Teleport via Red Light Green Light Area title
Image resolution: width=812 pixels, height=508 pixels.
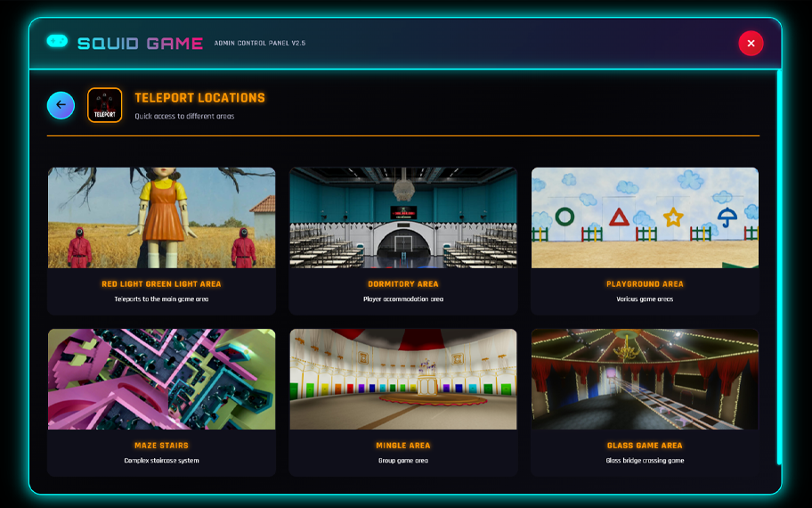pos(161,284)
